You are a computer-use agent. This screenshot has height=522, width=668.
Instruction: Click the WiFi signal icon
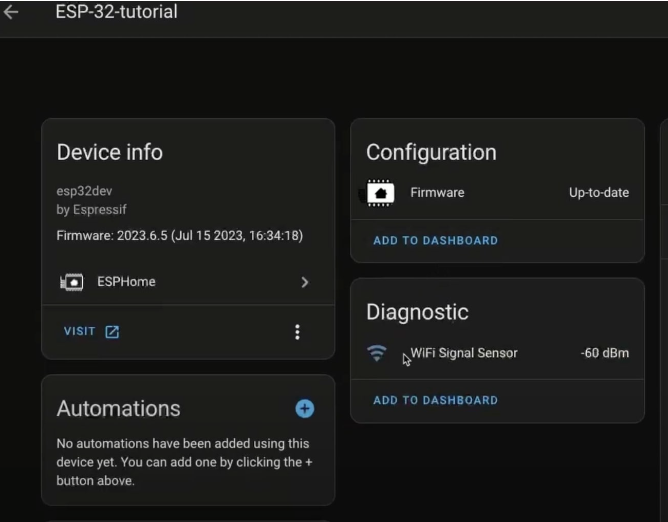tap(377, 353)
